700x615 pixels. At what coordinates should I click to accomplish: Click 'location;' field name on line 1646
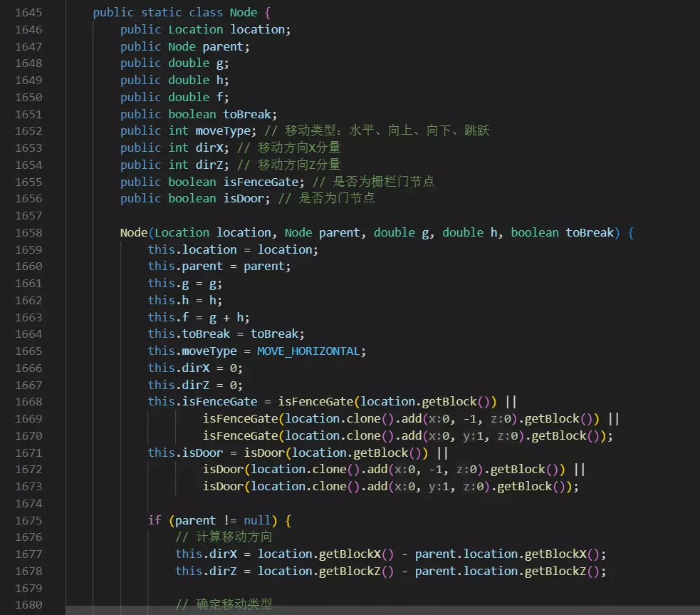pos(260,29)
